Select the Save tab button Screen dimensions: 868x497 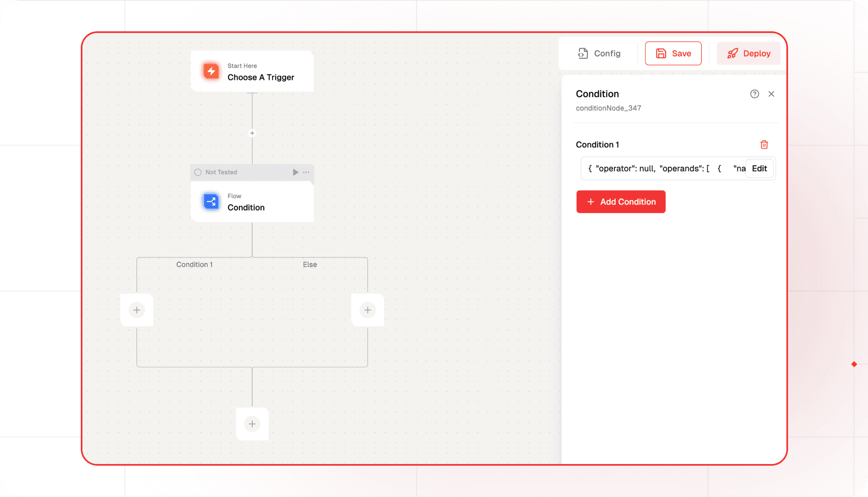click(x=673, y=54)
